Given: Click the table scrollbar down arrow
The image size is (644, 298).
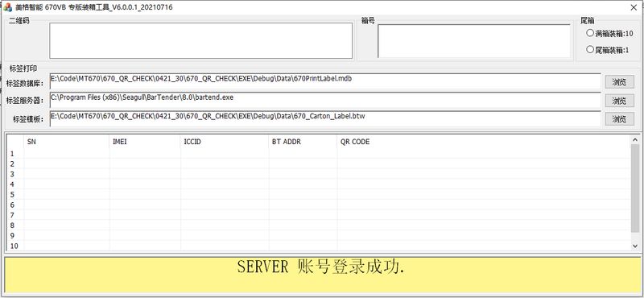Looking at the screenshot, I should point(635,246).
